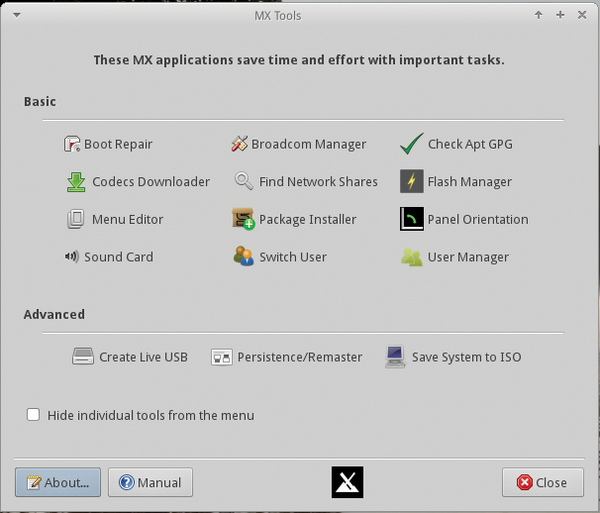Open Switch User via its label
The height and width of the screenshot is (513, 600).
pos(293,257)
